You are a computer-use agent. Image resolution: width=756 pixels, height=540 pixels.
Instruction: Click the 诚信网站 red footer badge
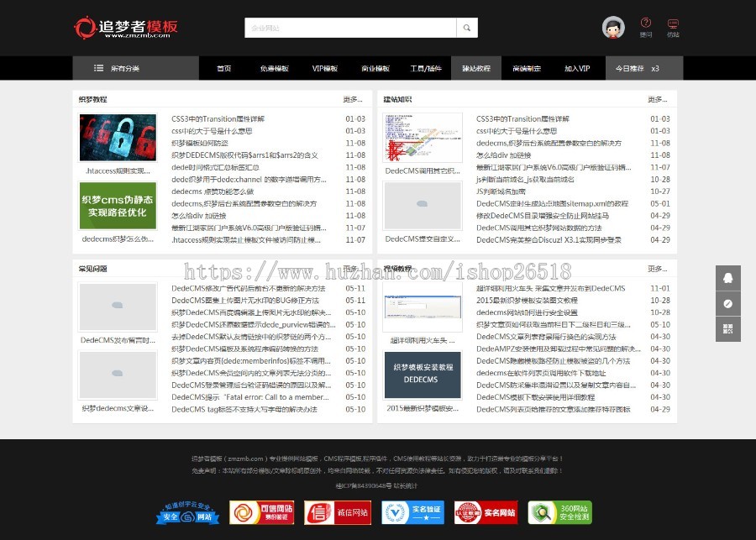click(x=337, y=512)
